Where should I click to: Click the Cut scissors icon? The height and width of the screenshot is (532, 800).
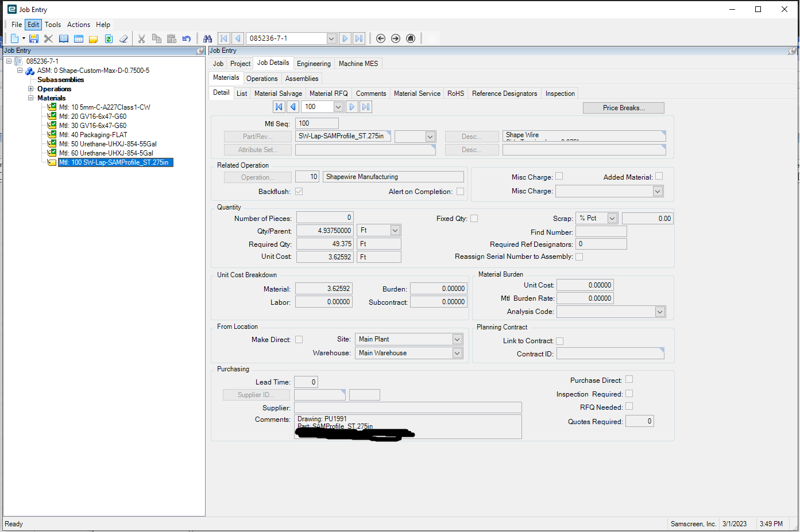[141, 38]
